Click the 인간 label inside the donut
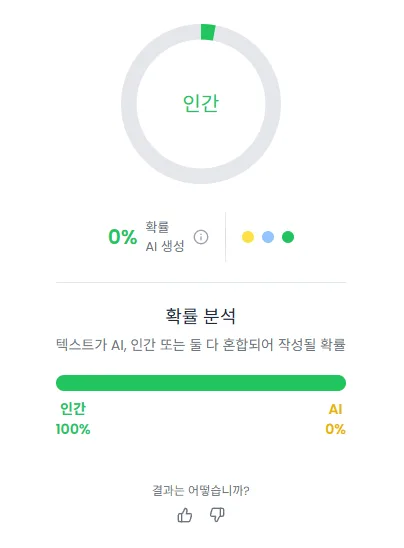 click(x=201, y=103)
